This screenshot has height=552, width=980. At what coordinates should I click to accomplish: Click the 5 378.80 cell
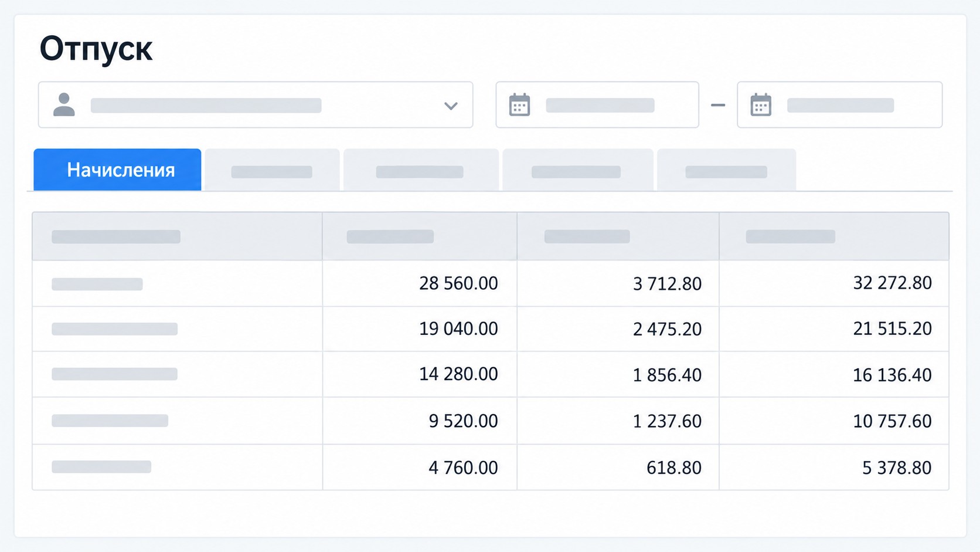[x=834, y=467]
